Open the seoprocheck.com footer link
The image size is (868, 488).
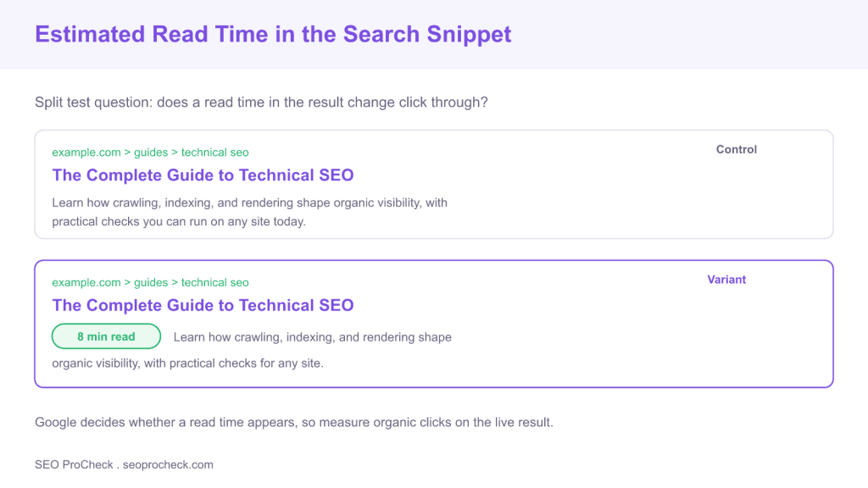168,465
